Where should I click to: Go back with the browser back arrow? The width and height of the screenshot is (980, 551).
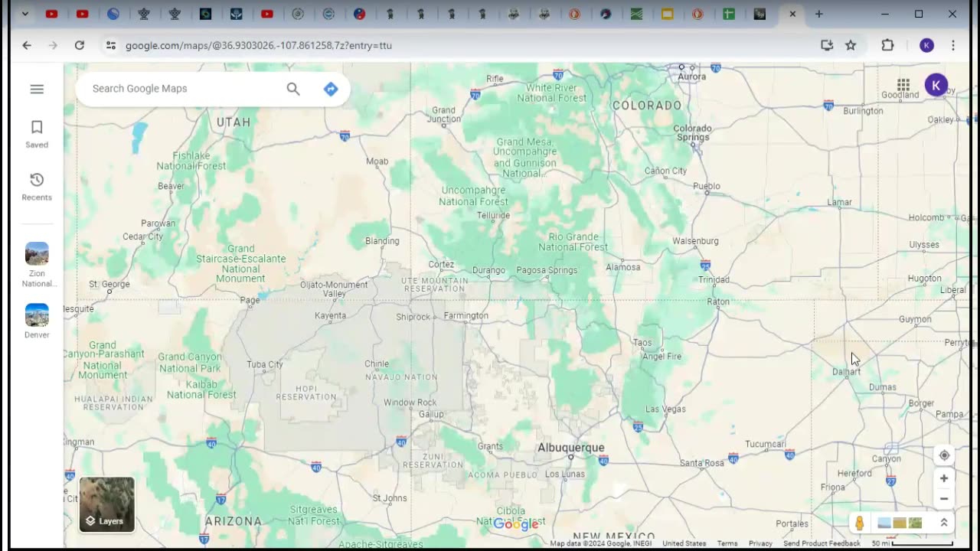pos(27,45)
